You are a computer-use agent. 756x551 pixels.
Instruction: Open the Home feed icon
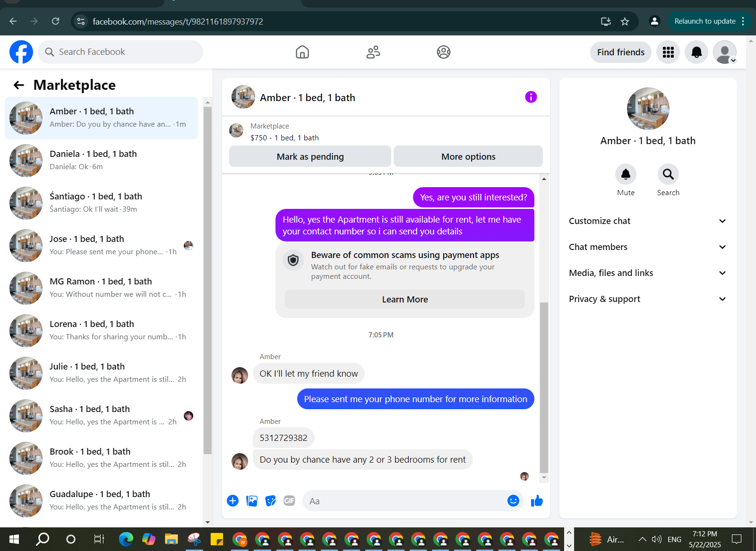(302, 52)
